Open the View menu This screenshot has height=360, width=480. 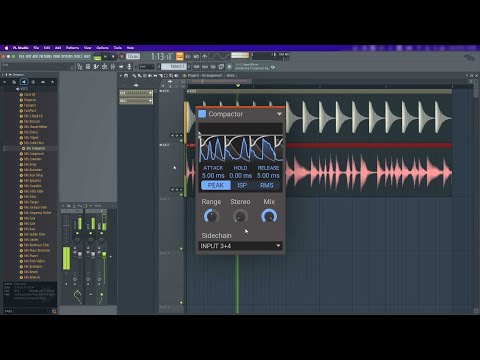coord(87,48)
